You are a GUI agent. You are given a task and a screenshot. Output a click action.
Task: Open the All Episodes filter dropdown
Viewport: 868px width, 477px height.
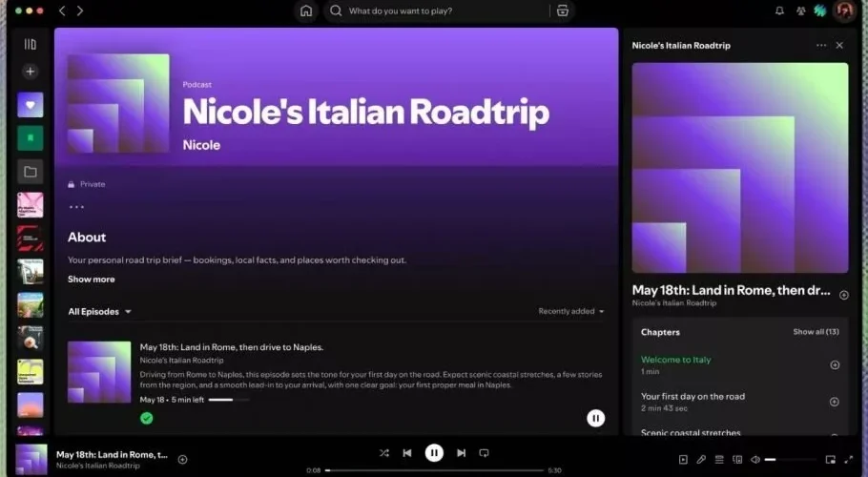[99, 312]
